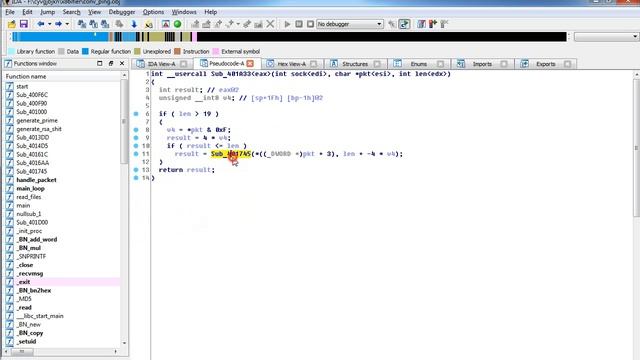Close the Structures tab
This screenshot has width=640, height=360.
tap(377, 64)
